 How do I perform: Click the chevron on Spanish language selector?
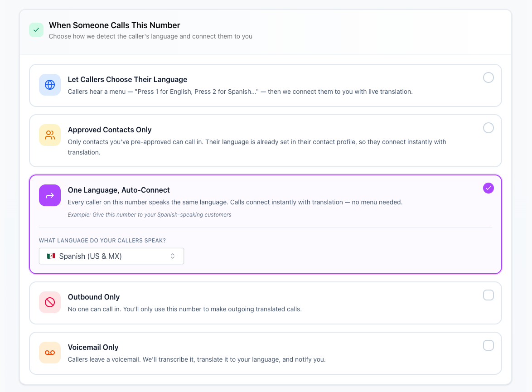point(173,256)
